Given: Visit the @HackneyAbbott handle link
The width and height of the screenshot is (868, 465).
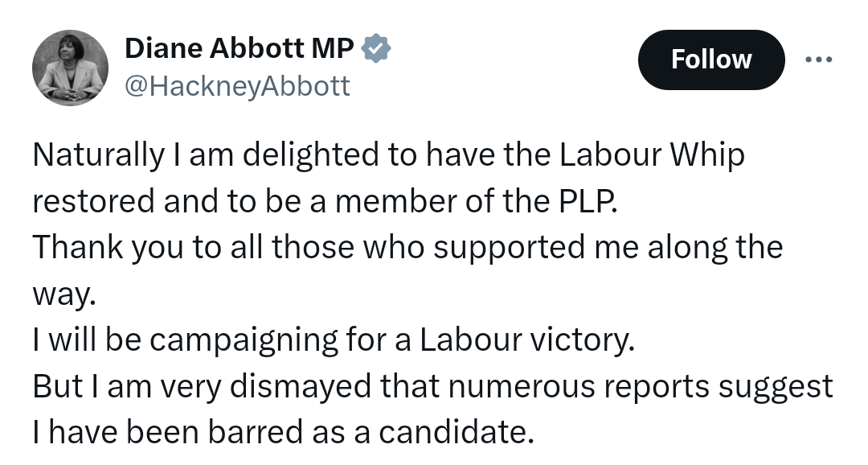Looking at the screenshot, I should pyautogui.click(x=237, y=86).
